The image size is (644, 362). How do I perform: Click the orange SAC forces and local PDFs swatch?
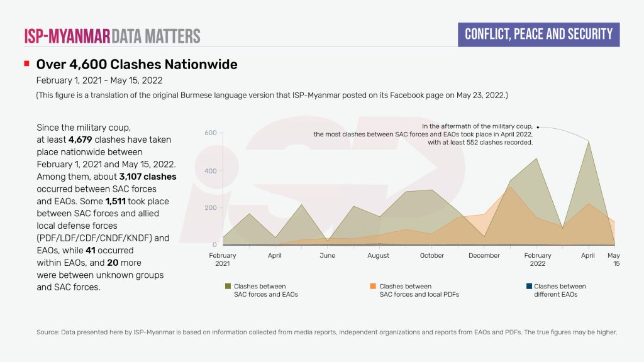[x=374, y=286]
